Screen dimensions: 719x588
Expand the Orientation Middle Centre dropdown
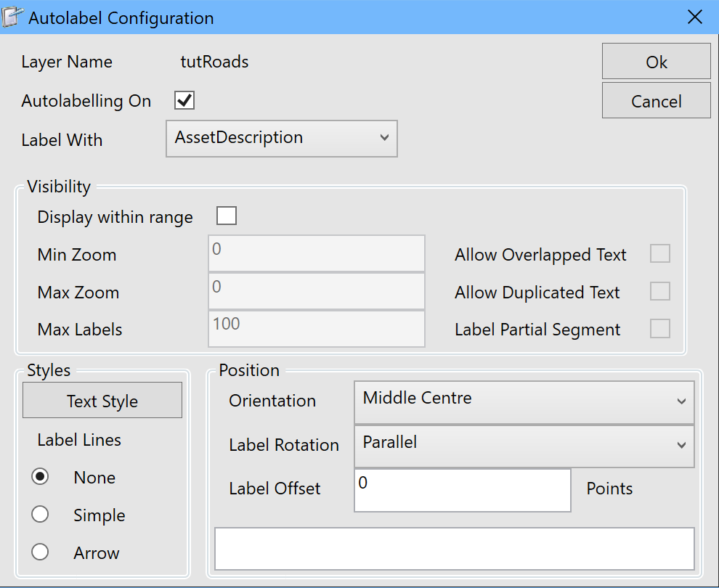tap(524, 402)
